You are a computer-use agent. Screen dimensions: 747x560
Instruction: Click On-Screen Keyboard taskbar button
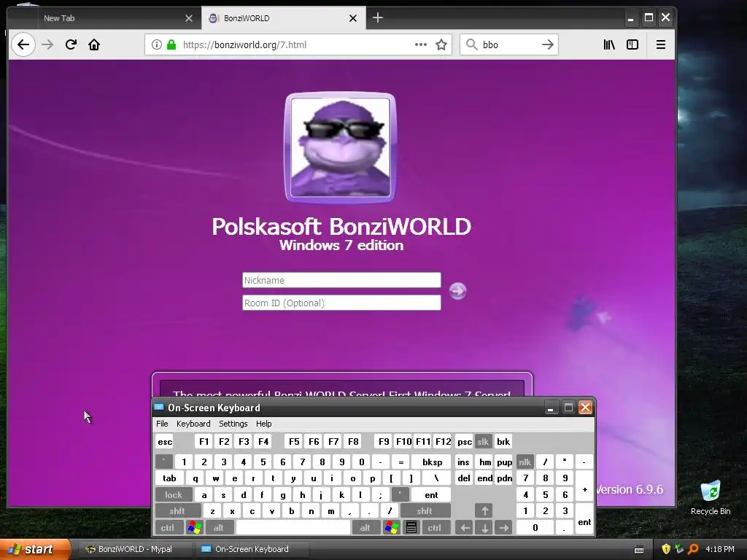coord(252,549)
